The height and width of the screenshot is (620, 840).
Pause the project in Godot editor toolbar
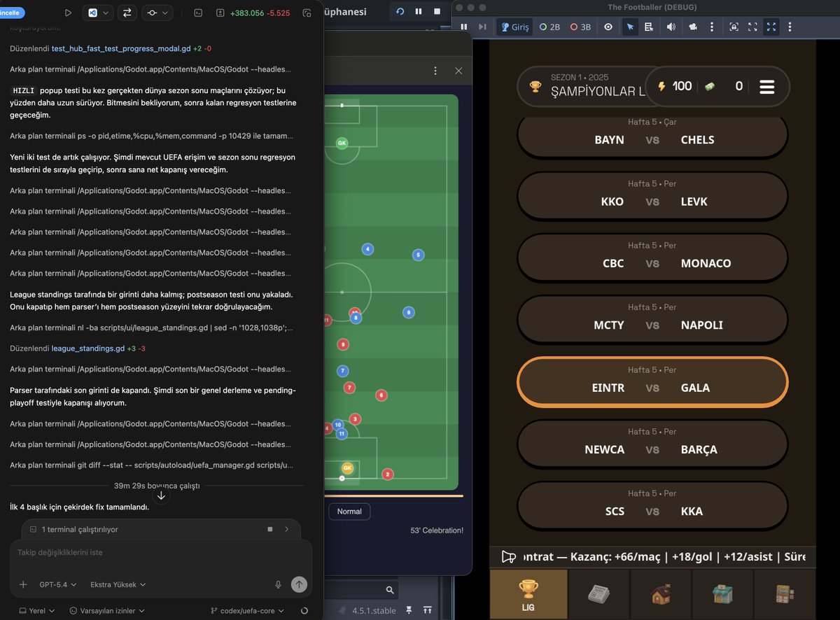(419, 11)
